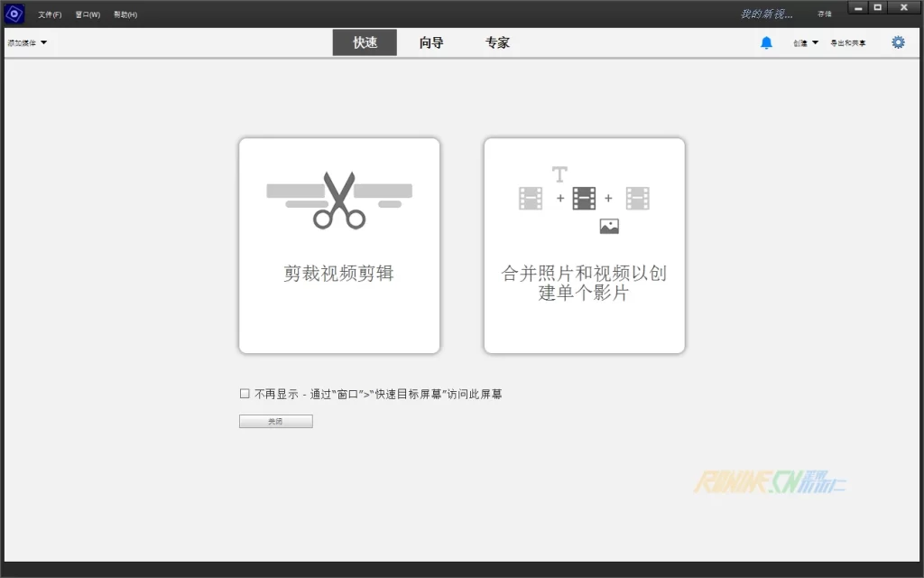Click the 关闭 button
This screenshot has height=578, width=924.
[275, 422]
